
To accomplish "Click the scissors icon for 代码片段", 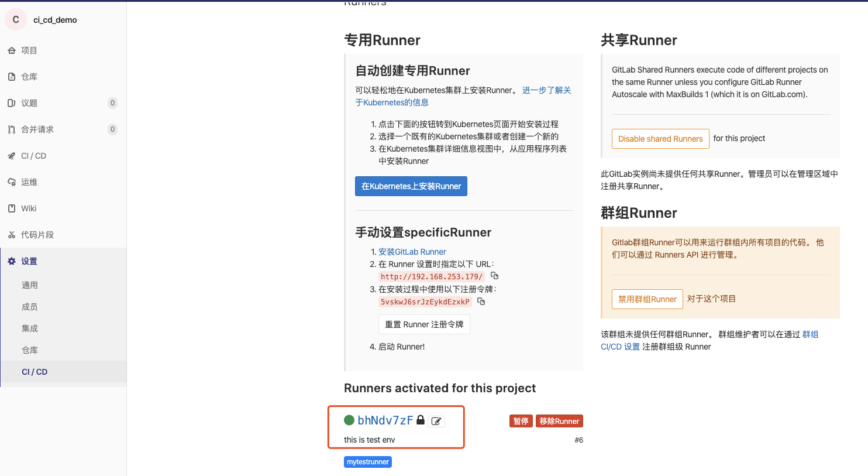I will [x=12, y=235].
